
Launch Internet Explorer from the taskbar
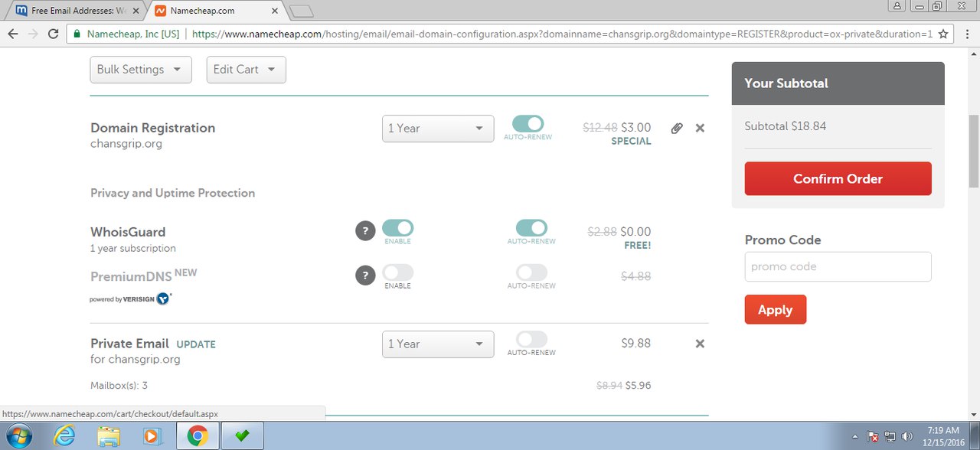(65, 435)
